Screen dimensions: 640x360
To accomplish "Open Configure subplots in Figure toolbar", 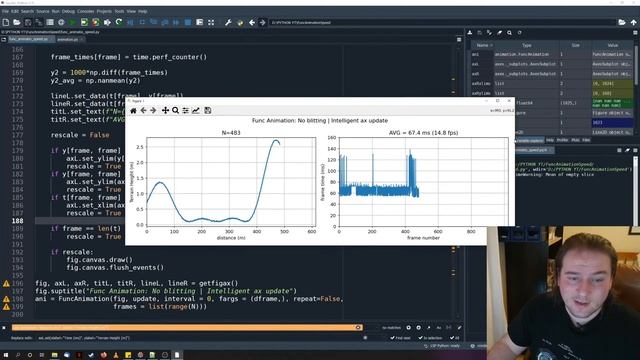I will pyautogui.click(x=186, y=111).
